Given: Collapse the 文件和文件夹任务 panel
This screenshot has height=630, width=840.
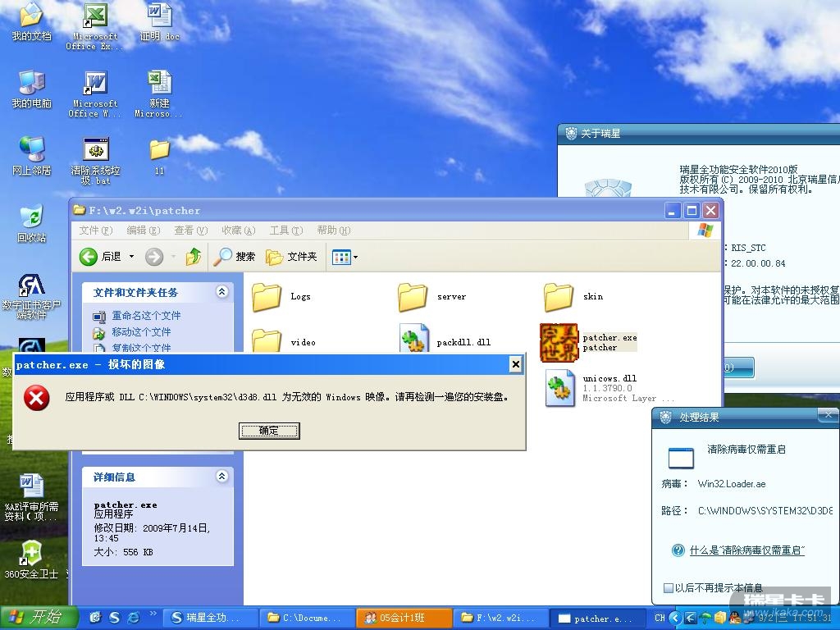Looking at the screenshot, I should click(x=221, y=291).
